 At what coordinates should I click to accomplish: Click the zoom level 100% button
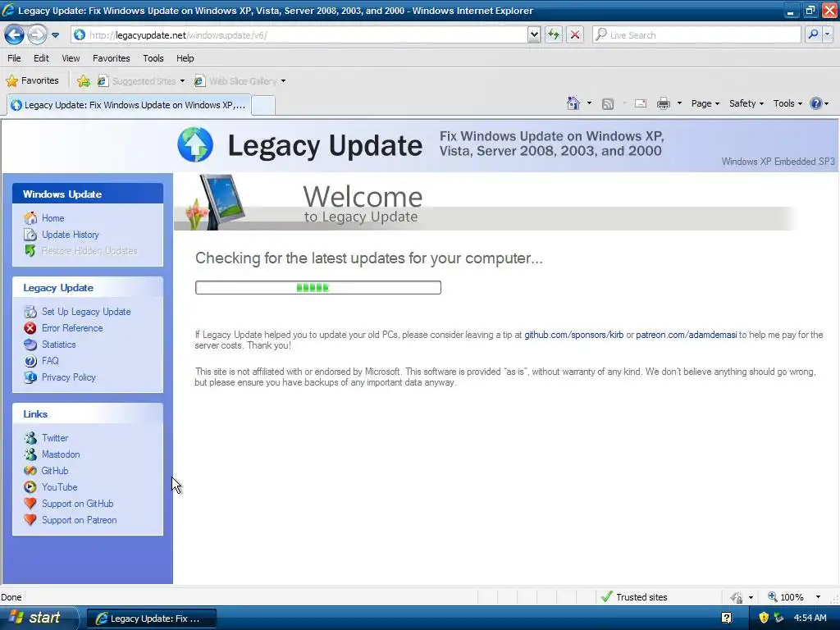click(787, 597)
